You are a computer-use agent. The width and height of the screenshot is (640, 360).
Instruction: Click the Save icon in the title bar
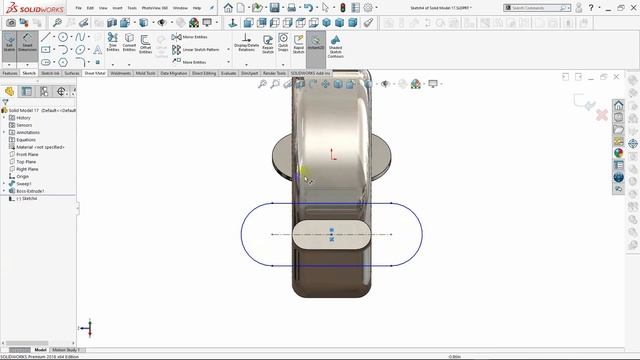point(275,8)
